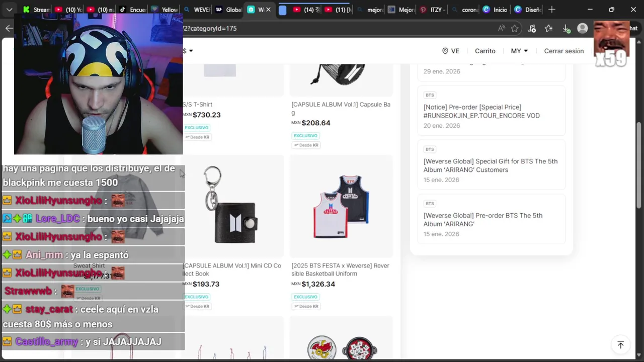Click the $193.73 price
This screenshot has width=644, height=362.
206,284
